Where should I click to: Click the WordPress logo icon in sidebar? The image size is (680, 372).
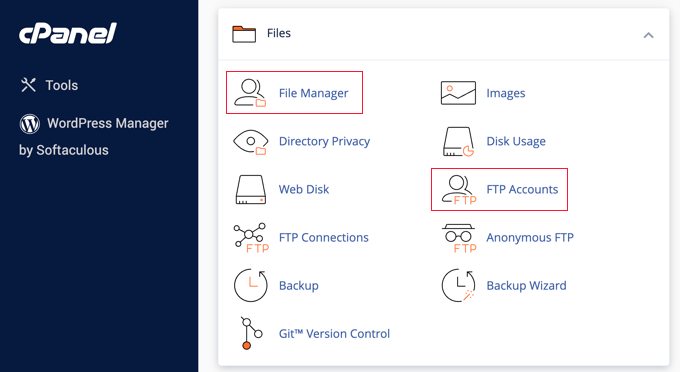tap(29, 124)
